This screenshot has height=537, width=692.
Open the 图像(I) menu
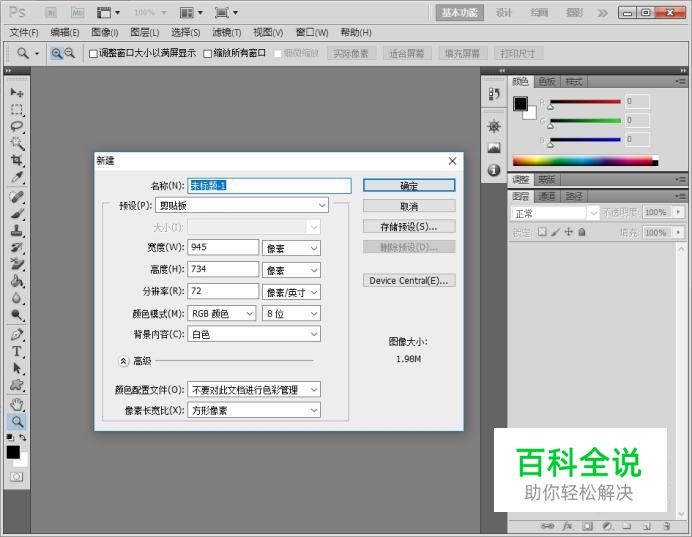pyautogui.click(x=105, y=33)
